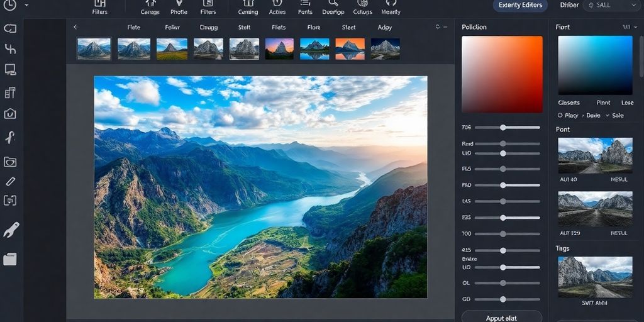Open the Tngs preview thumbnail

595,277
